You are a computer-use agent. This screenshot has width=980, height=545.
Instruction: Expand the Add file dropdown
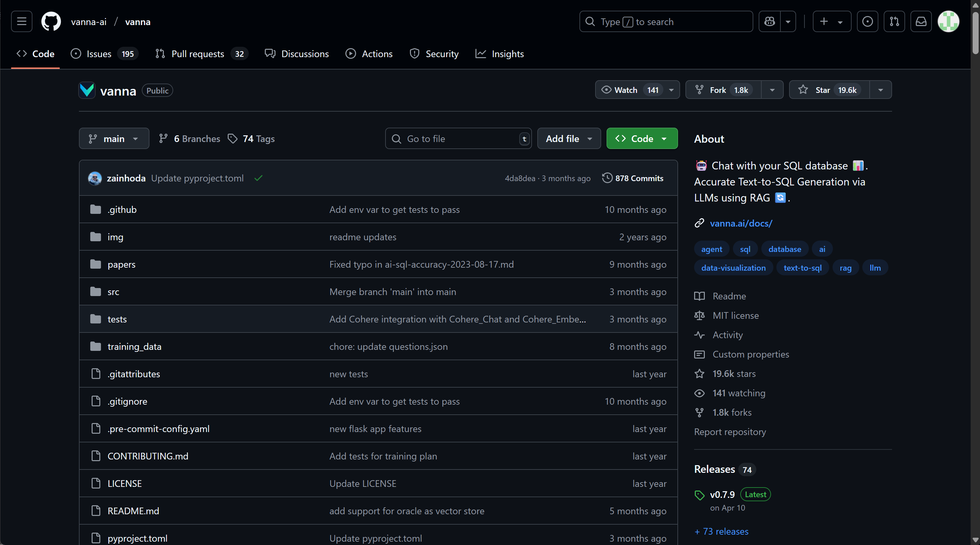(569, 139)
